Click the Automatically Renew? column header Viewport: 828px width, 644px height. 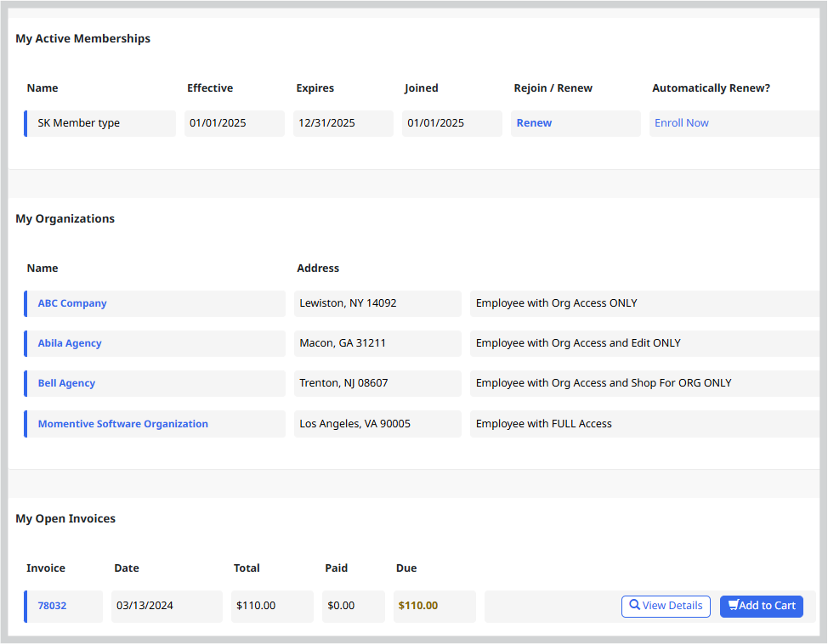(711, 88)
